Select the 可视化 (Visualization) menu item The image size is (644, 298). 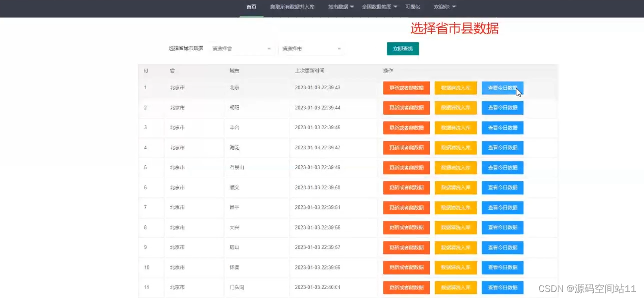tap(412, 7)
